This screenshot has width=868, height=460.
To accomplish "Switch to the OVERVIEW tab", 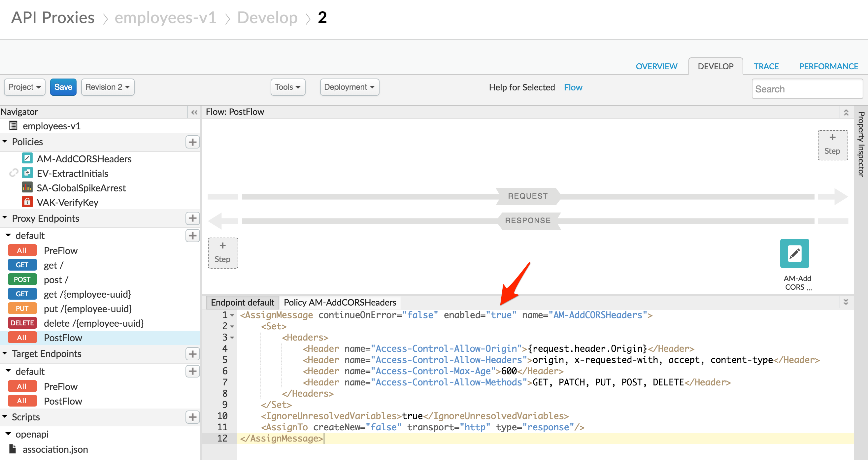I will tap(656, 66).
